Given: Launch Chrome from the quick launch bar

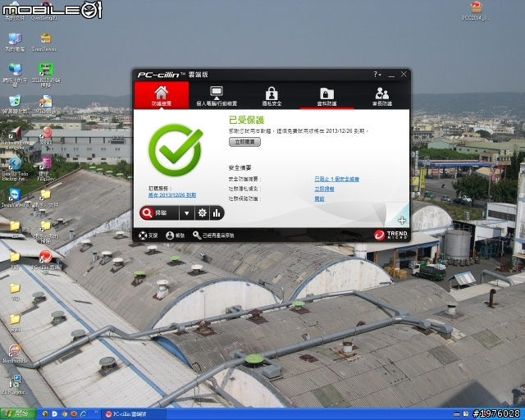Looking at the screenshot, I should pyautogui.click(x=64, y=414).
